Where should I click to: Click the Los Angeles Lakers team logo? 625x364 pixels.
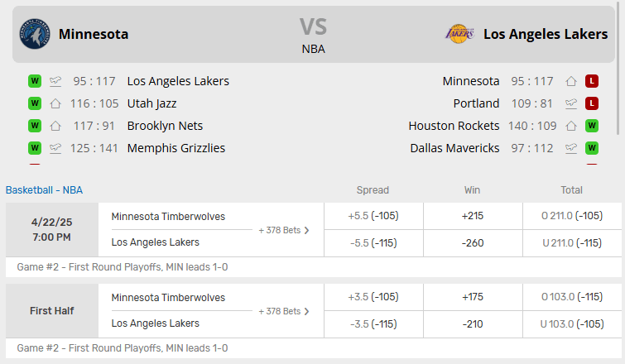(x=459, y=34)
